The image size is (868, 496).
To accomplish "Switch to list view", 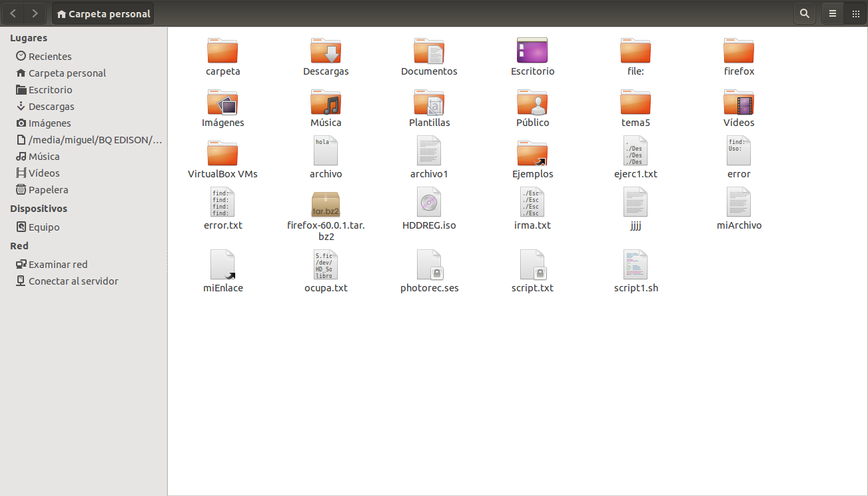I will [x=833, y=13].
